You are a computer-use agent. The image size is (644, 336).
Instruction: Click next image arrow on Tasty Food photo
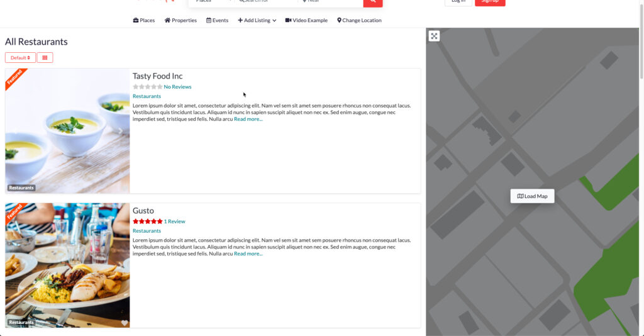click(x=120, y=131)
